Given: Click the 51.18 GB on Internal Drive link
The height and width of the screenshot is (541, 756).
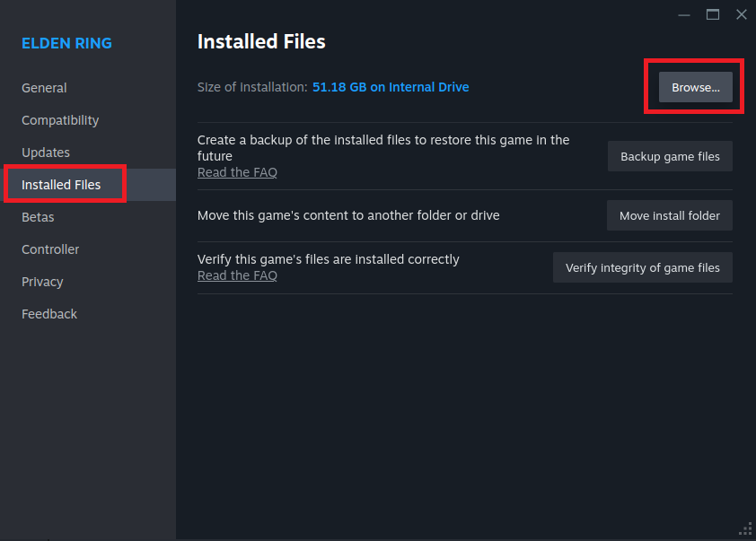Looking at the screenshot, I should point(391,87).
